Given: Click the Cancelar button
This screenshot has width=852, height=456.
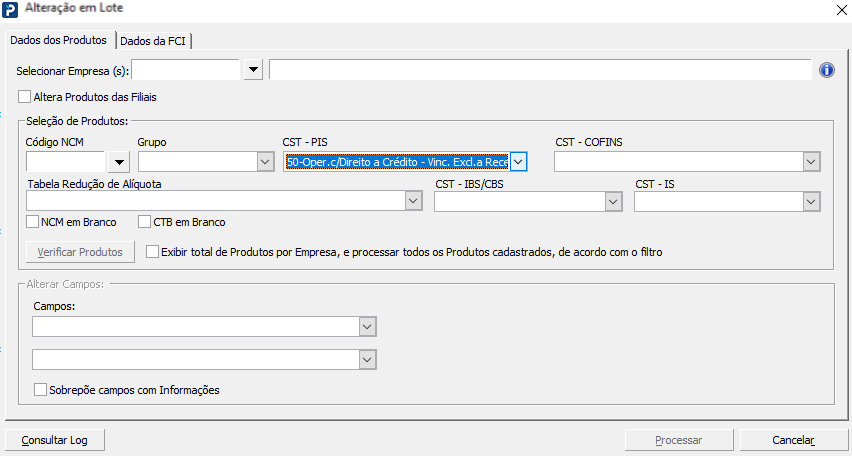Looking at the screenshot, I should [793, 440].
